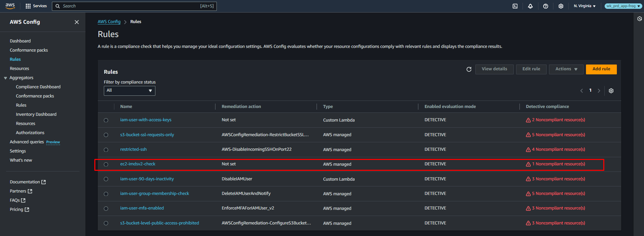Click warning icon in ec2-imdsv2-check row
This screenshot has width=644, height=236.
528,164
